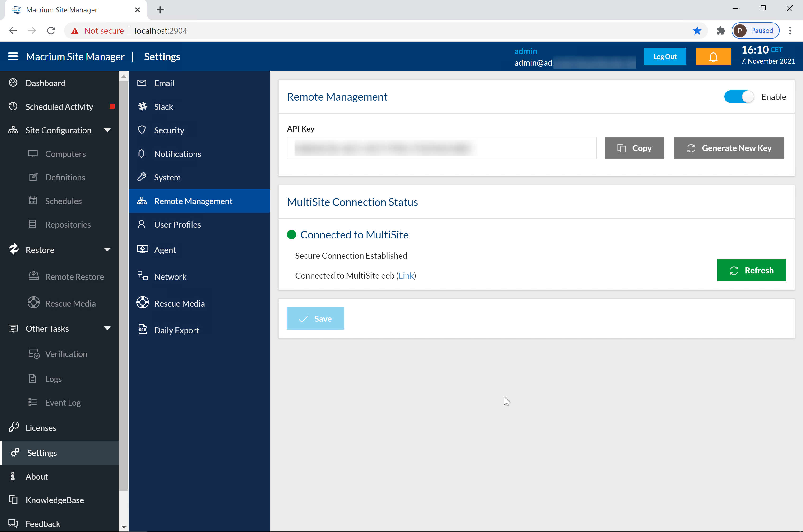The image size is (803, 532).
Task: Click the Security shield icon
Action: point(142,130)
